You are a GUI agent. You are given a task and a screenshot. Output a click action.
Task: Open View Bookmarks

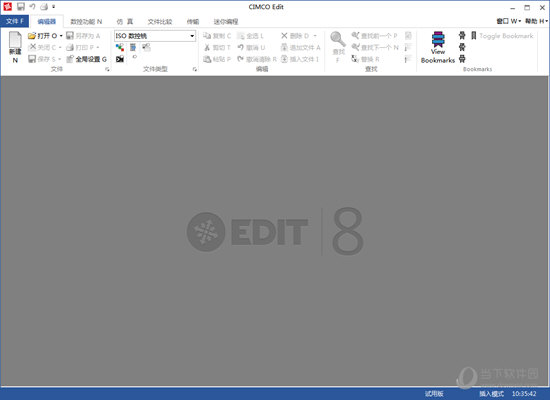(x=438, y=47)
